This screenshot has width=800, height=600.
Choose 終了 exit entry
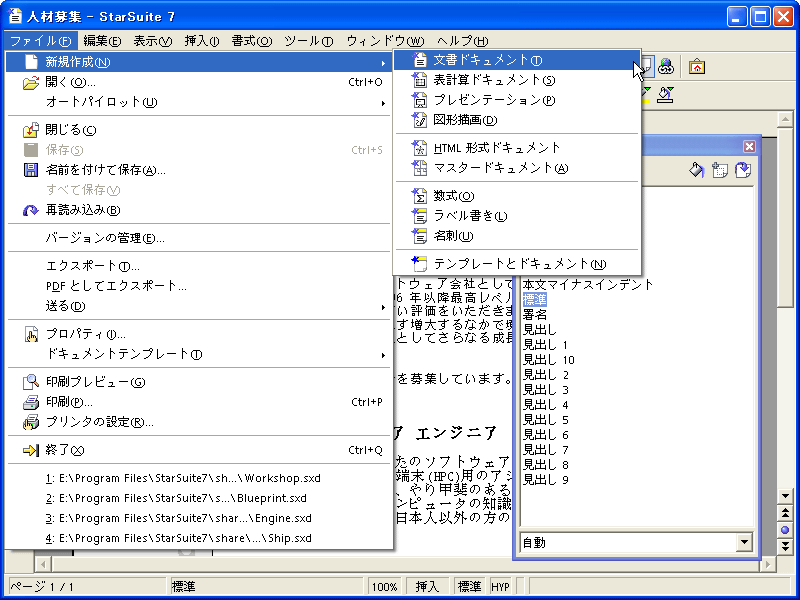coord(199,450)
